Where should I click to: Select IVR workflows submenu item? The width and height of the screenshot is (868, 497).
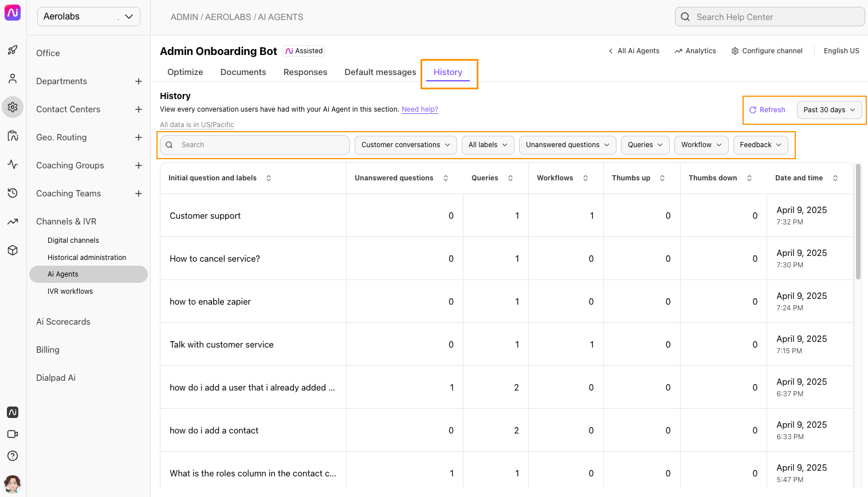point(70,291)
